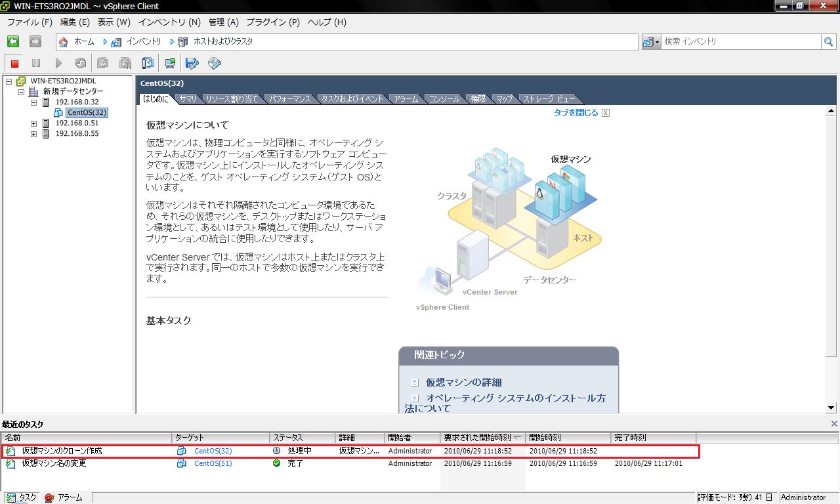
Task: Launch the virtual machine console icon
Action: (x=170, y=64)
